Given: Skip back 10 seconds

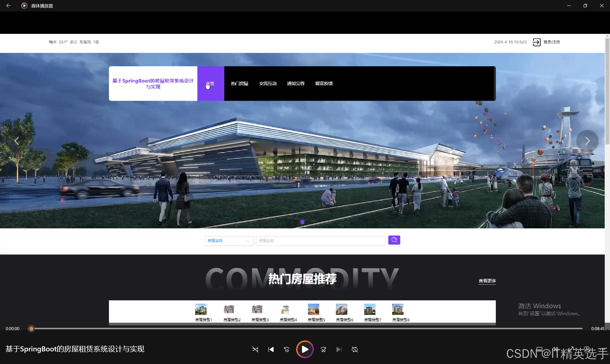Looking at the screenshot, I should pos(287,349).
